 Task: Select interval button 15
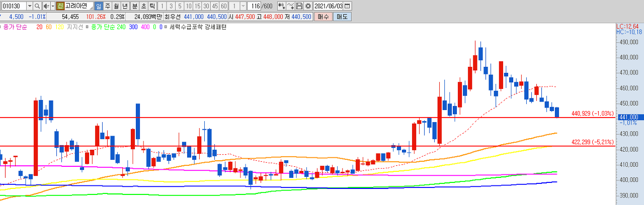point(197,6)
